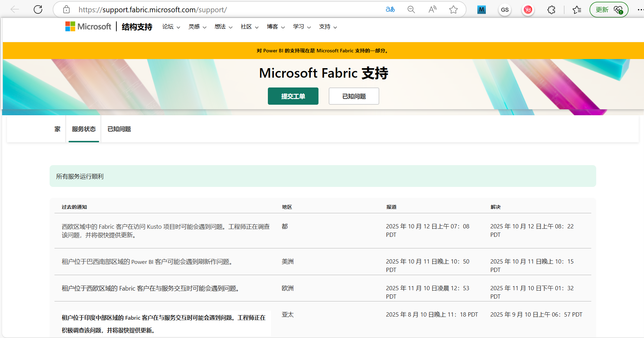Image resolution: width=644 pixels, height=338 pixels.
Task: Expand the 论坛 dropdown menu
Action: (171, 27)
